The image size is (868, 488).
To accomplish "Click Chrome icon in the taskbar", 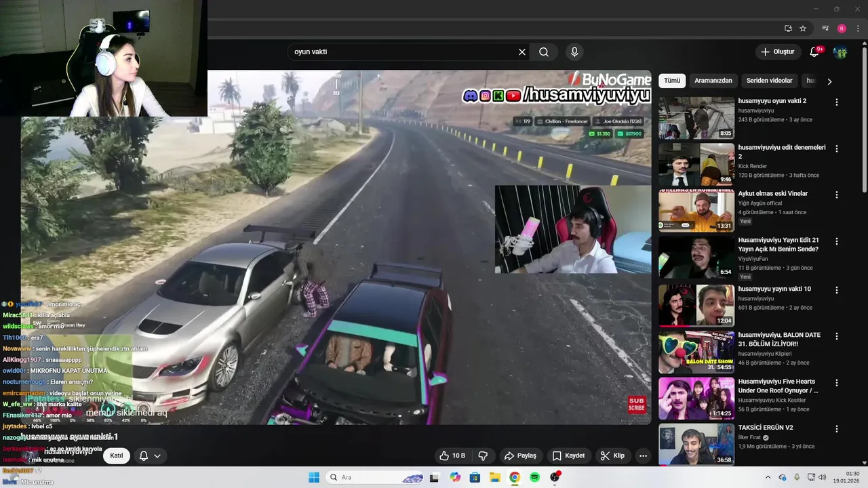I will click(515, 477).
